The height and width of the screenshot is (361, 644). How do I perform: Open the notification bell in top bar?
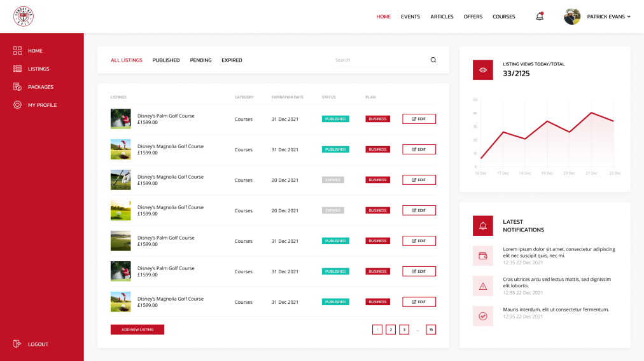coord(540,17)
